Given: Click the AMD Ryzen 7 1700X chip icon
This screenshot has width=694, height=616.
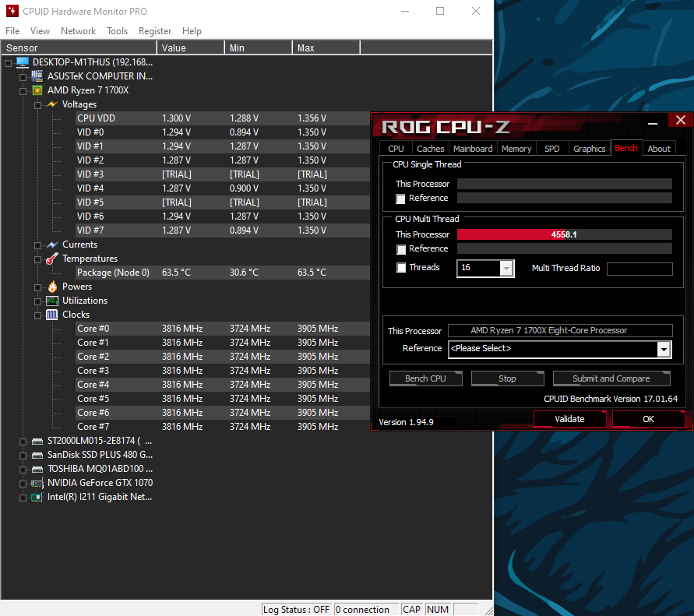Looking at the screenshot, I should coord(37,90).
